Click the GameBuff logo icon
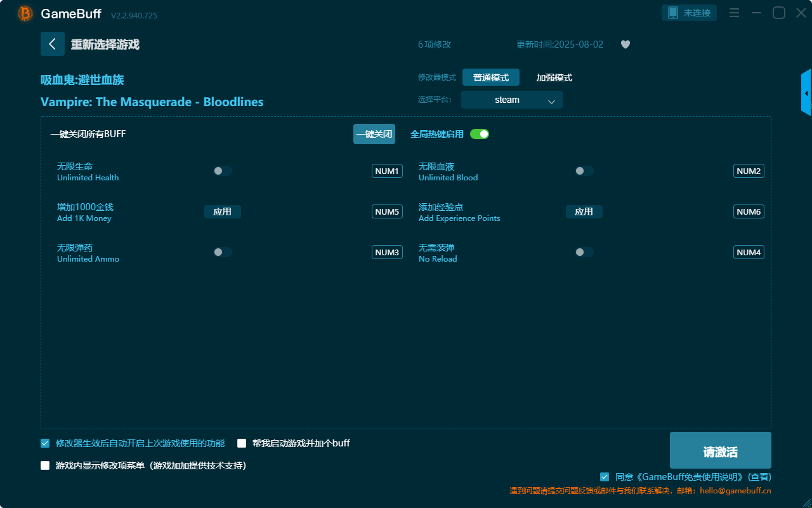Image resolution: width=812 pixels, height=508 pixels. (x=25, y=13)
